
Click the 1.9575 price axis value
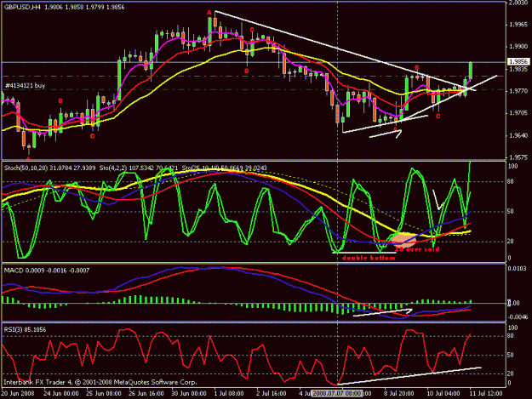(518, 157)
